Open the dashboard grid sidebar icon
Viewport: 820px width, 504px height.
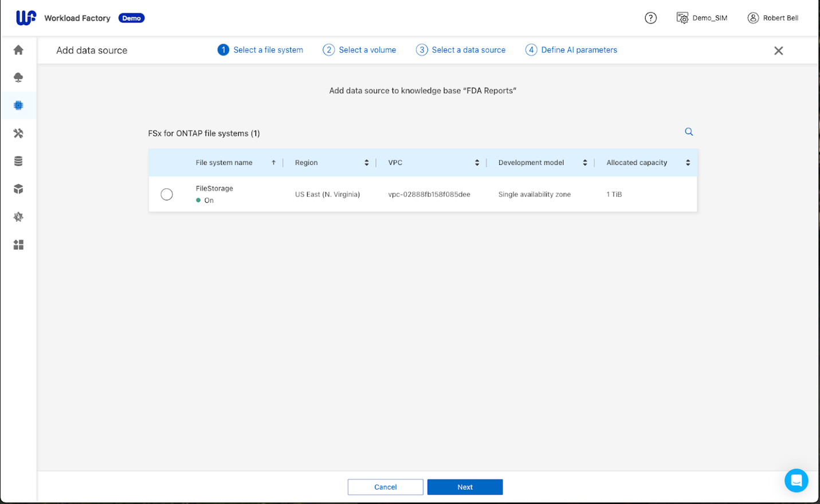18,245
